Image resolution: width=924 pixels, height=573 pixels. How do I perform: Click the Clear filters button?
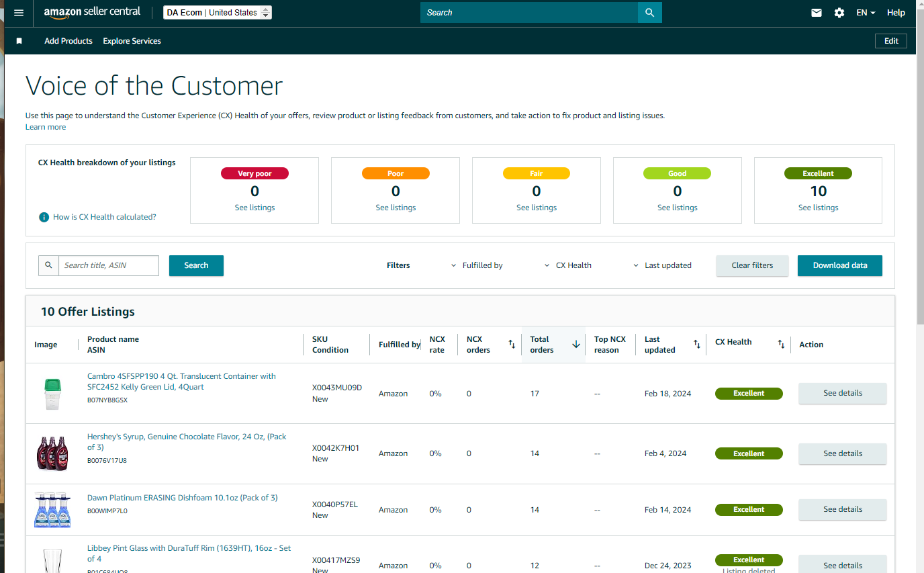pyautogui.click(x=752, y=265)
